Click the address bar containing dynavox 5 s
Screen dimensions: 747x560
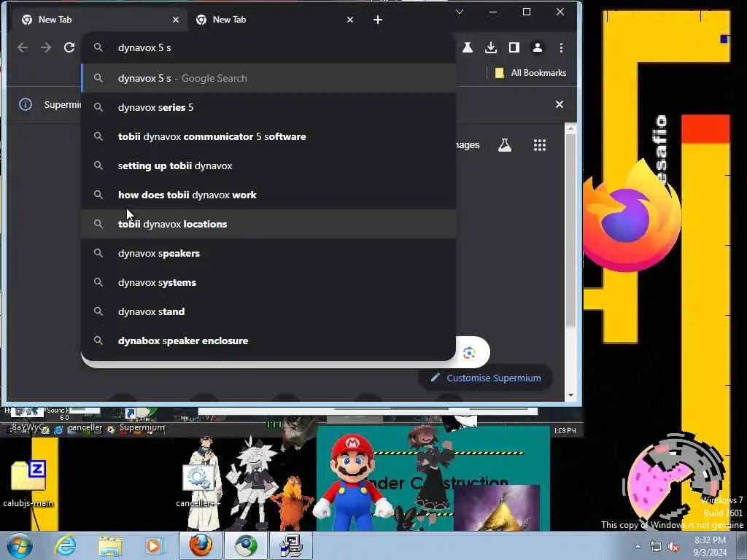coord(268,47)
